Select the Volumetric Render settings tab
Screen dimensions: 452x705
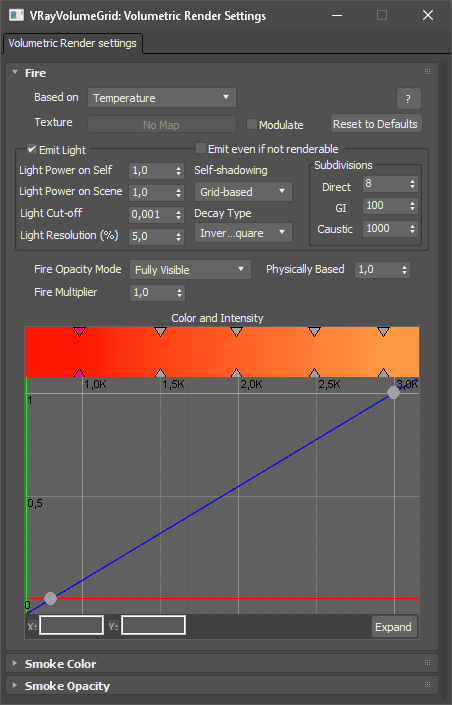(72, 43)
